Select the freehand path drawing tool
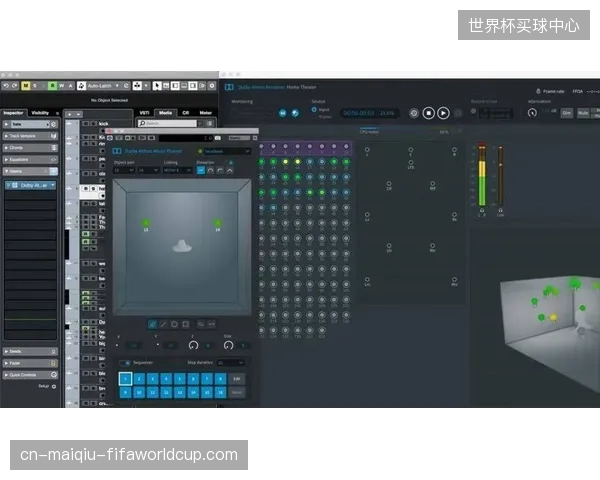The image size is (600, 480). tap(152, 324)
